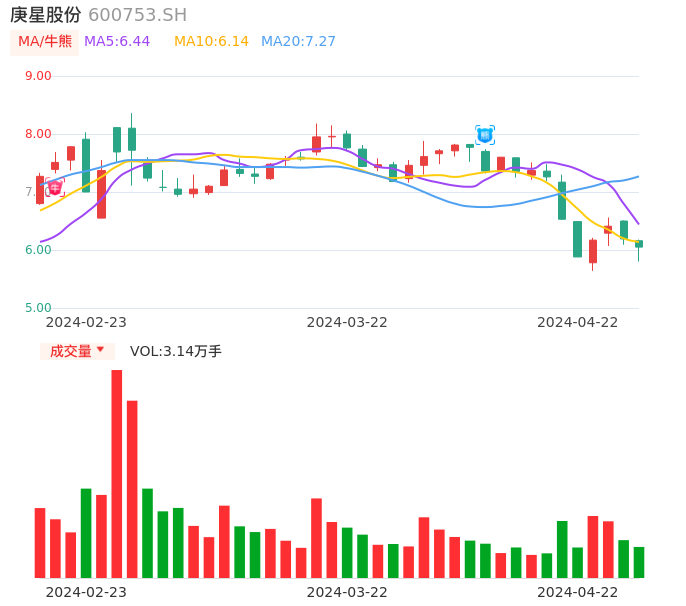
Task: Open the 成交量 indicator dropdown
Action: tap(77, 351)
